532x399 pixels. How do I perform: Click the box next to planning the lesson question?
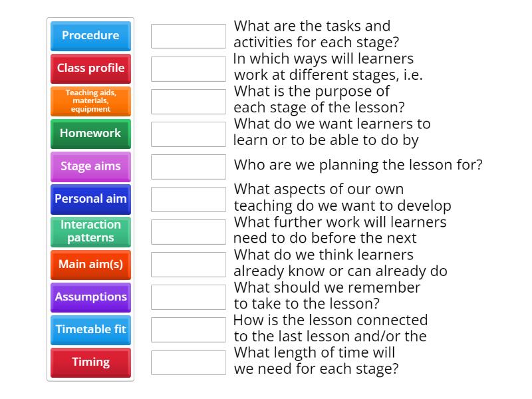coord(188,166)
